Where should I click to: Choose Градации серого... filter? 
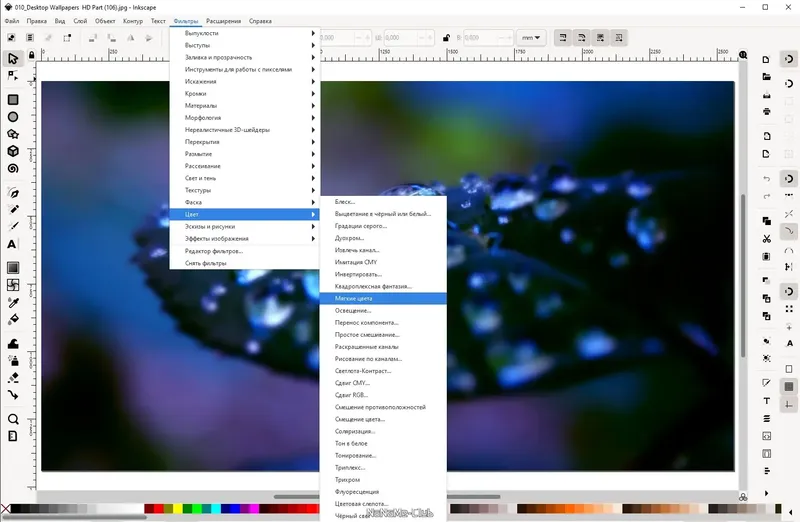[383, 226]
